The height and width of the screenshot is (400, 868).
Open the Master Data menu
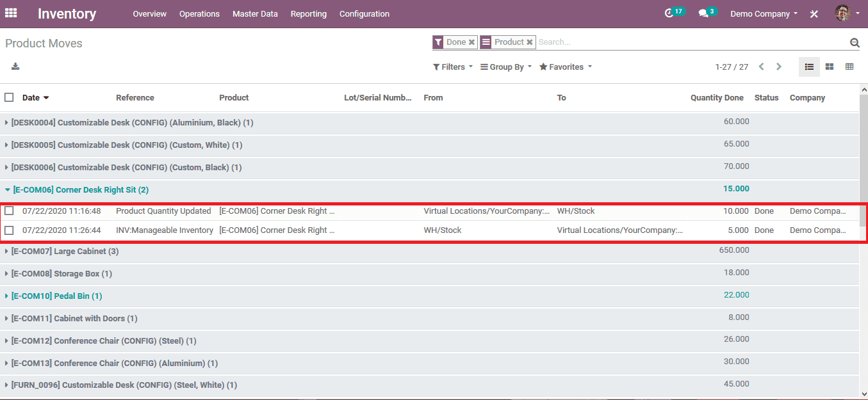255,13
